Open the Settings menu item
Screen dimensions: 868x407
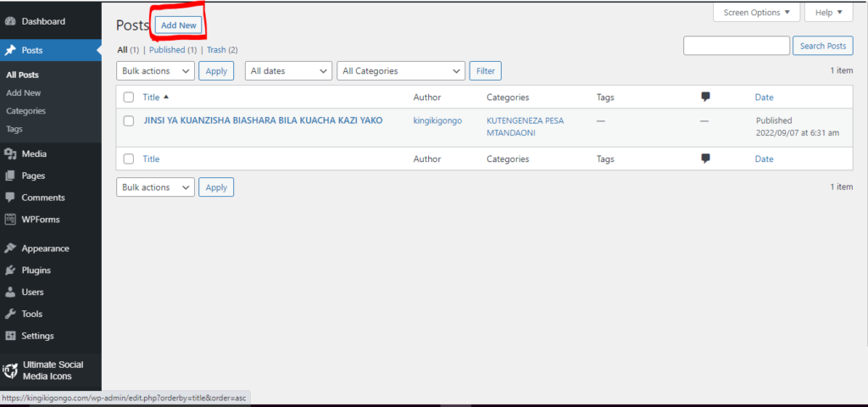coord(51,336)
